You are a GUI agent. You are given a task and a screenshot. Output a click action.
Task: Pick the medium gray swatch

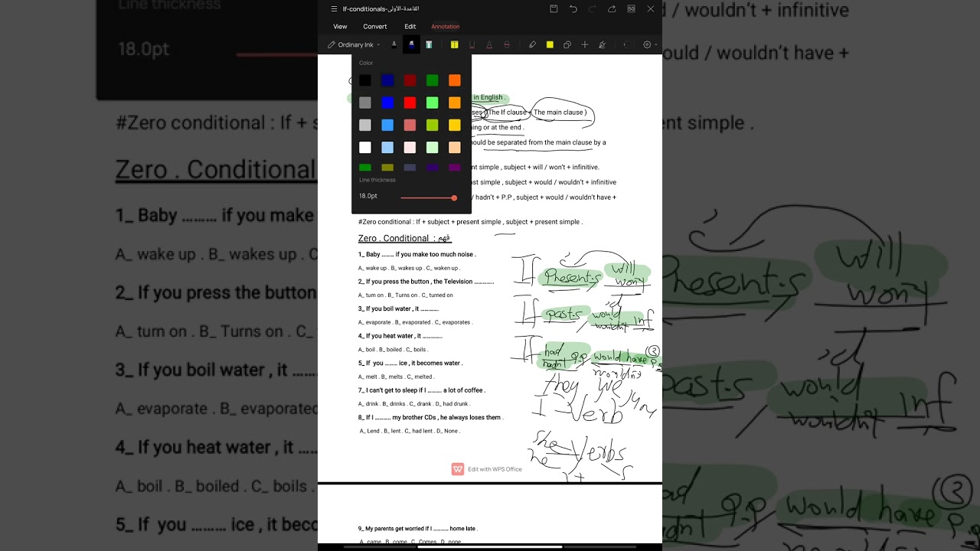tap(365, 103)
